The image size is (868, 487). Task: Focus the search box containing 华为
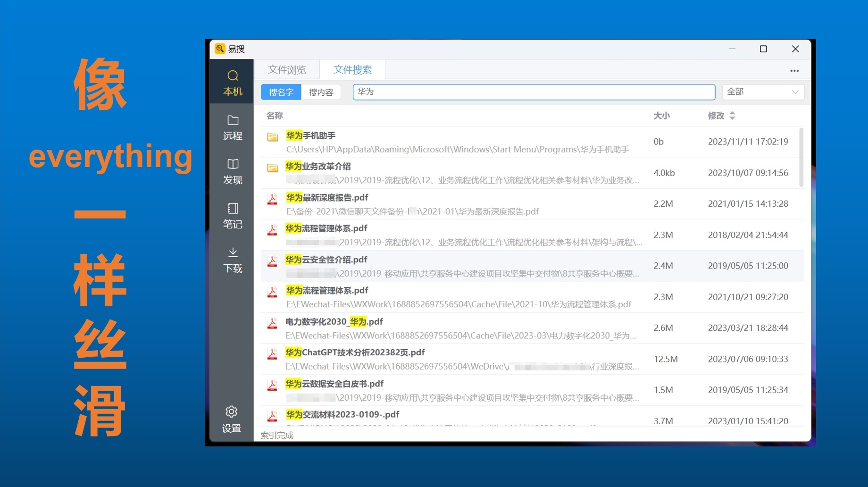point(534,92)
